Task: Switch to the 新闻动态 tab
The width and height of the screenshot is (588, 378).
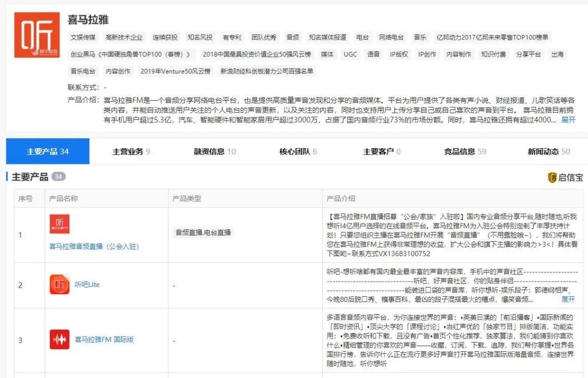Action: coord(549,151)
